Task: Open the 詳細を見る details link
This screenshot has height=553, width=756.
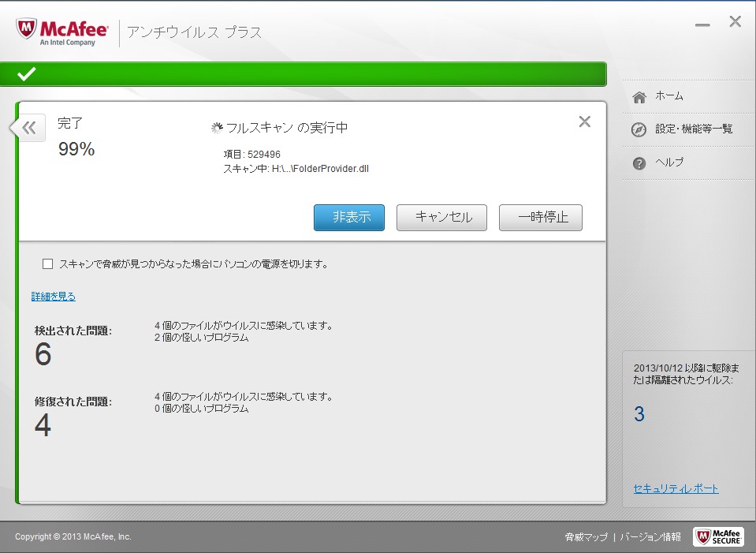Action: coord(54,297)
